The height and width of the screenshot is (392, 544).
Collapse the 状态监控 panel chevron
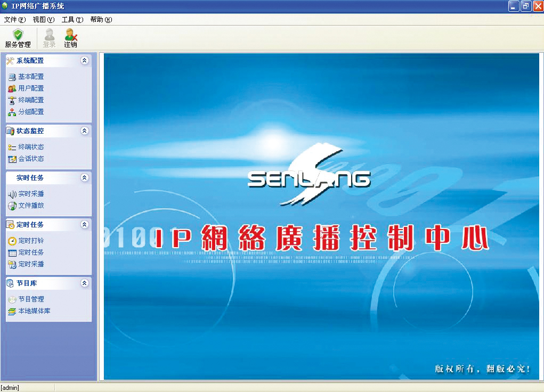coord(84,131)
